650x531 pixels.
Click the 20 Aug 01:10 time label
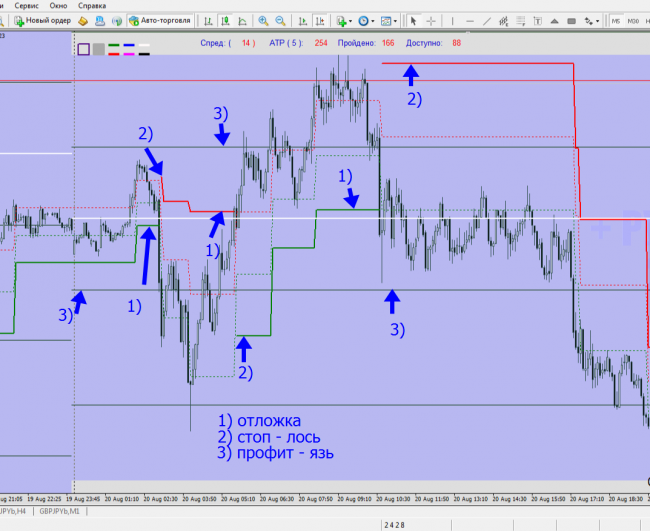(121, 499)
